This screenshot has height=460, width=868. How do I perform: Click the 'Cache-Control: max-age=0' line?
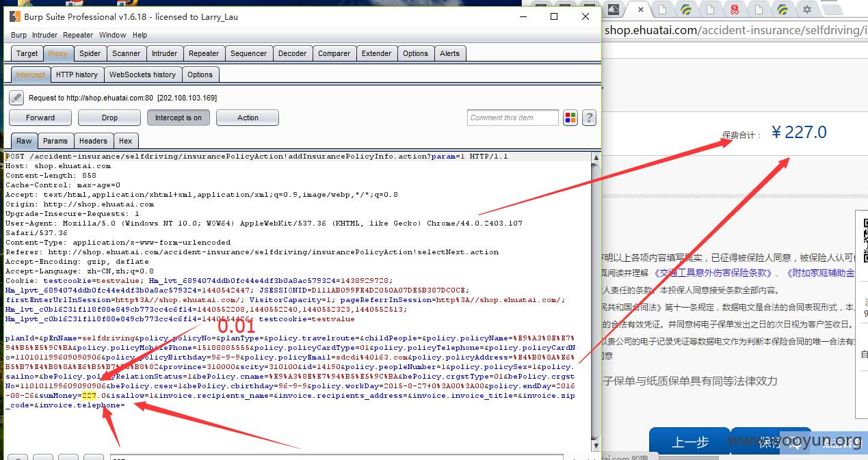point(63,185)
